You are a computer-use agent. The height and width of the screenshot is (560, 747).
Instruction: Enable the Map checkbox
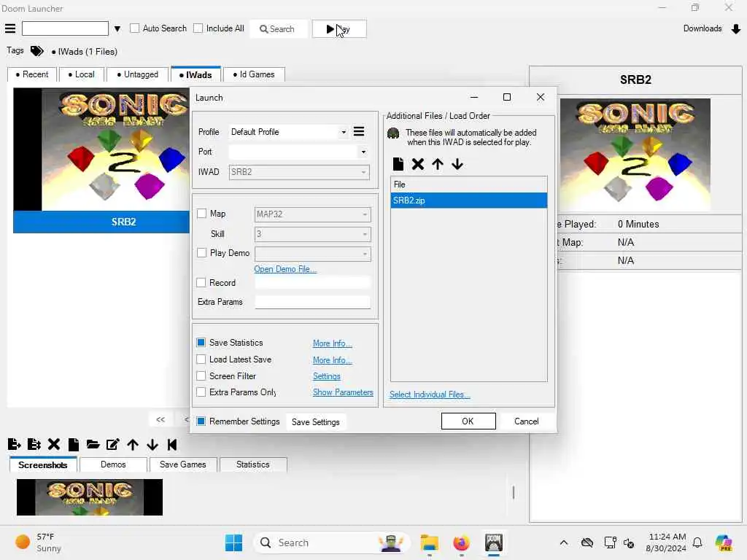point(201,214)
